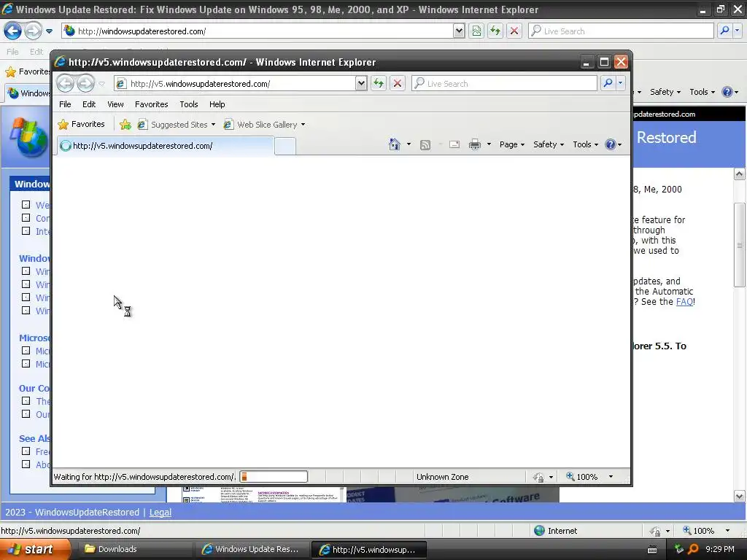Click scroll up arrow in background window

739,174
